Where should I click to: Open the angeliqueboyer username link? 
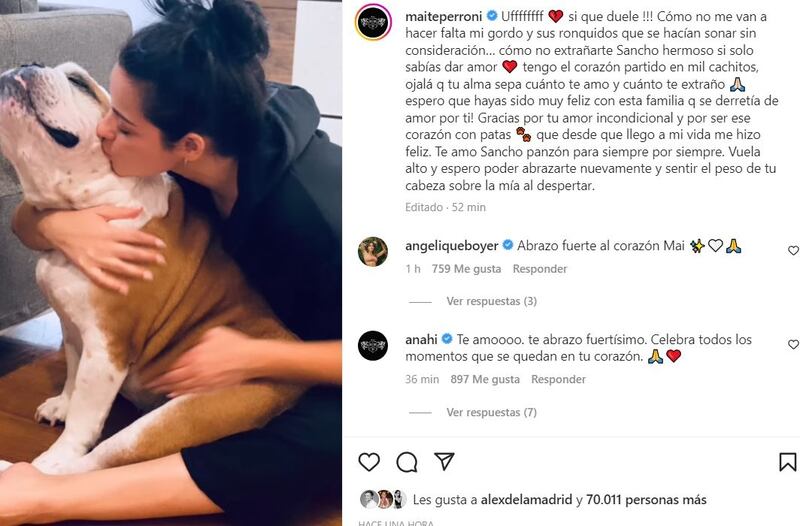click(x=452, y=246)
